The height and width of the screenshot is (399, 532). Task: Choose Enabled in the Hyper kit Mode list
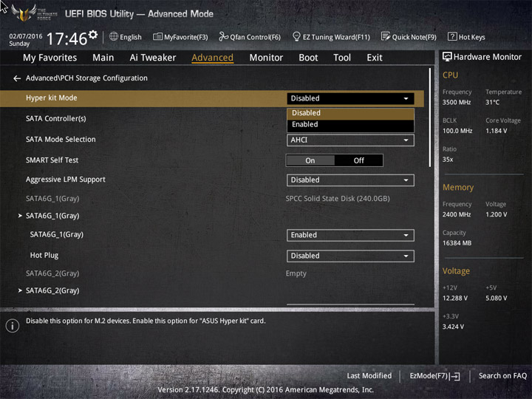pyautogui.click(x=350, y=125)
